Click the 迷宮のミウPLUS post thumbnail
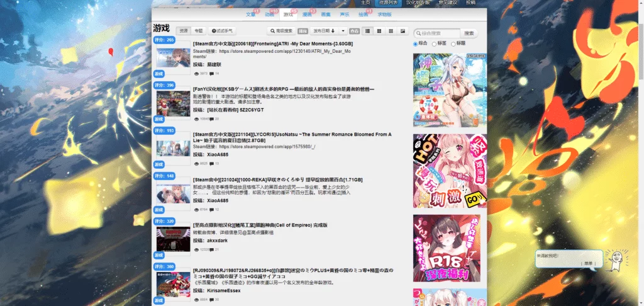Viewport: 644px width, 306px height. pos(174,284)
